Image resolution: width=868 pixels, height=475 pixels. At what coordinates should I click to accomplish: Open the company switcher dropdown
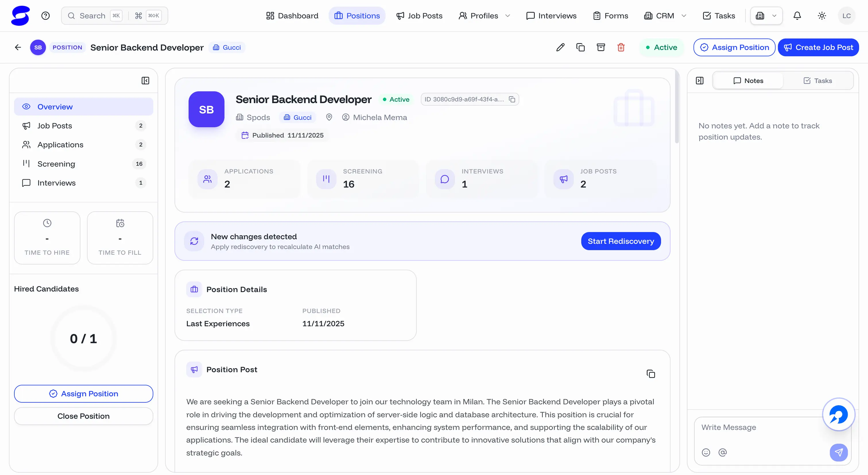pyautogui.click(x=766, y=16)
